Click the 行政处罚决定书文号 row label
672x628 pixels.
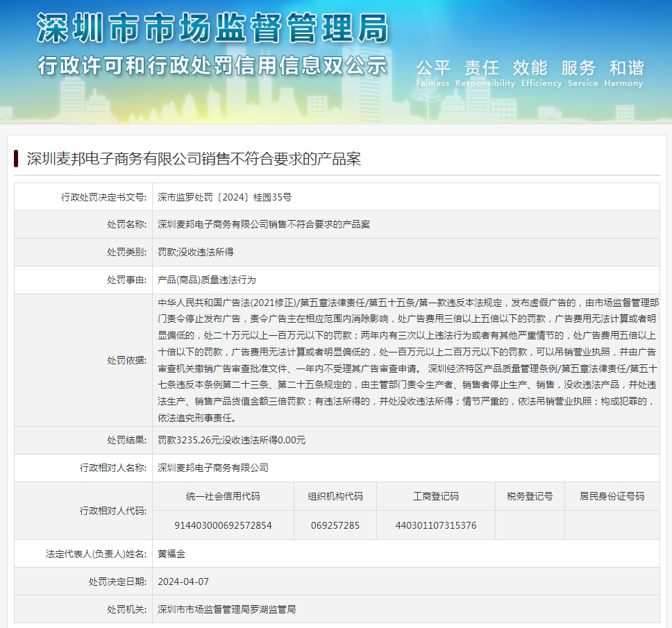103,197
